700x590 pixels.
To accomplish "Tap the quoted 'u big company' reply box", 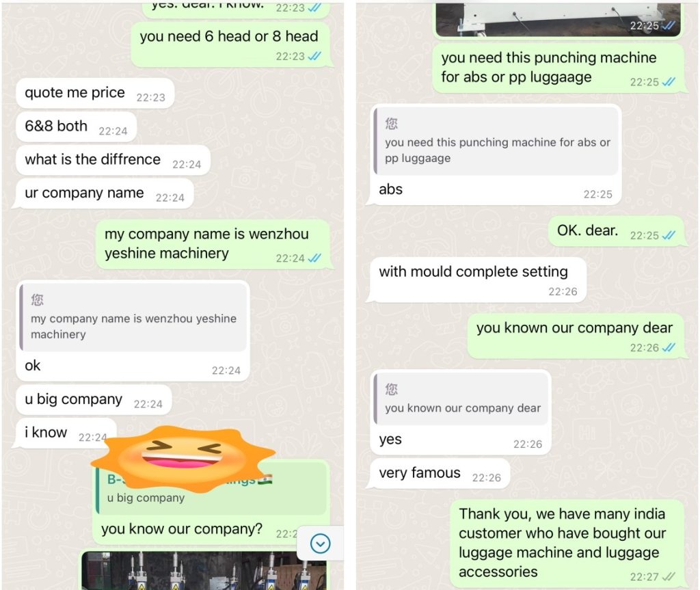I will [211, 489].
